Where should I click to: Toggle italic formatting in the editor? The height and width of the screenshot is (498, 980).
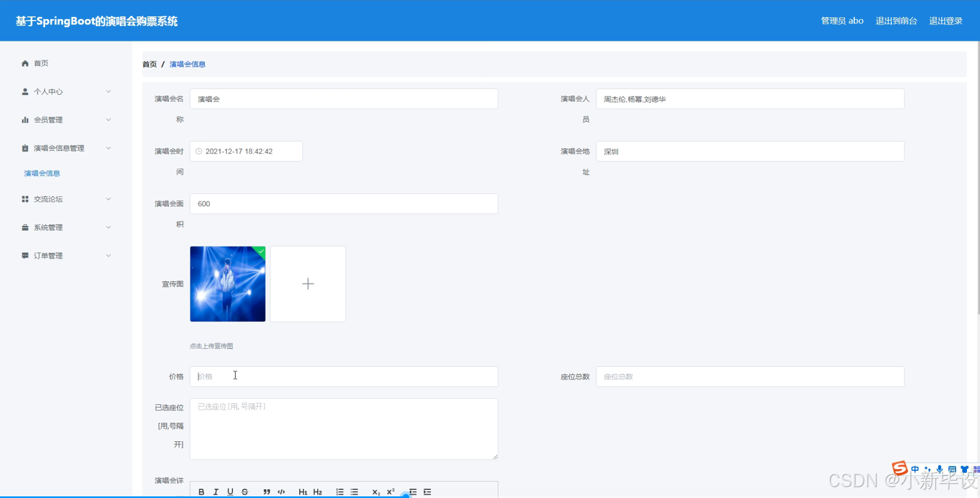click(x=216, y=491)
